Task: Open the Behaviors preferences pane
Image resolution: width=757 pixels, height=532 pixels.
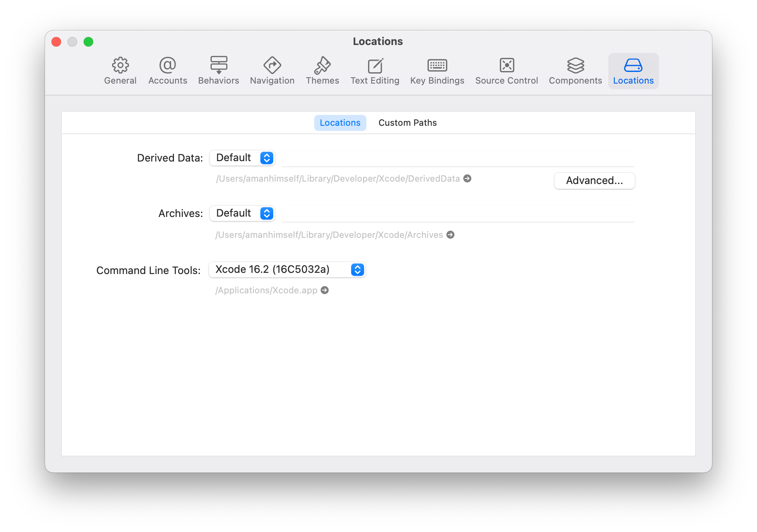Action: click(x=218, y=71)
